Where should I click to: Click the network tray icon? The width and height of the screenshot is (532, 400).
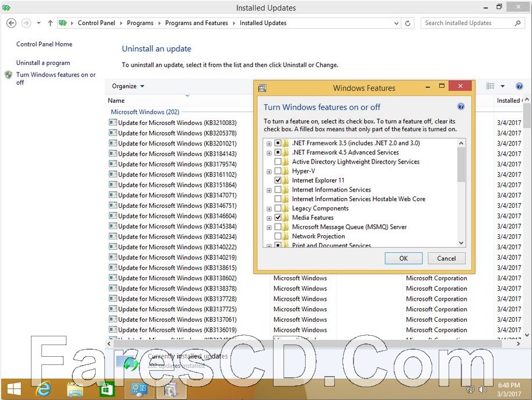pyautogui.click(x=470, y=389)
